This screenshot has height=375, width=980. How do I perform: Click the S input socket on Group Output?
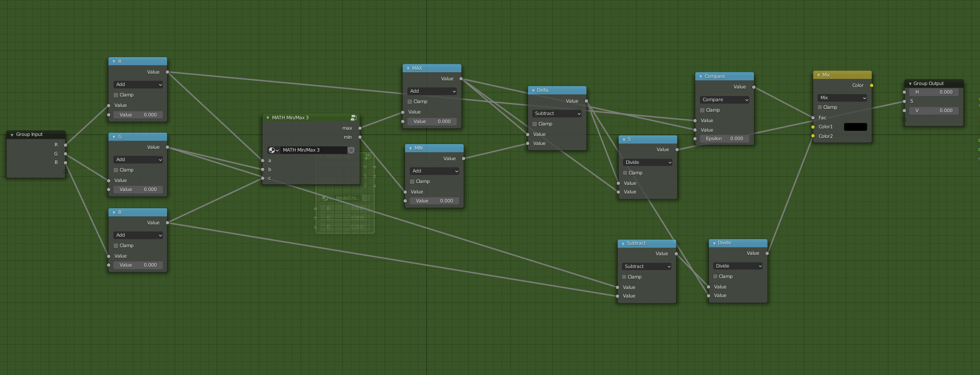[905, 101]
